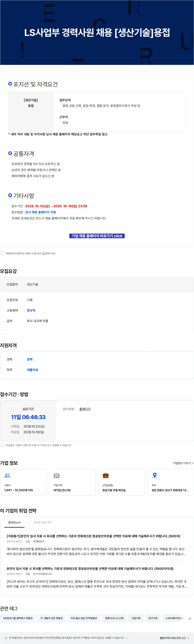Click the info icon beside 마감일은 기업의 사정으로
The width and height of the screenshot is (194, 644).
pos(2,445)
